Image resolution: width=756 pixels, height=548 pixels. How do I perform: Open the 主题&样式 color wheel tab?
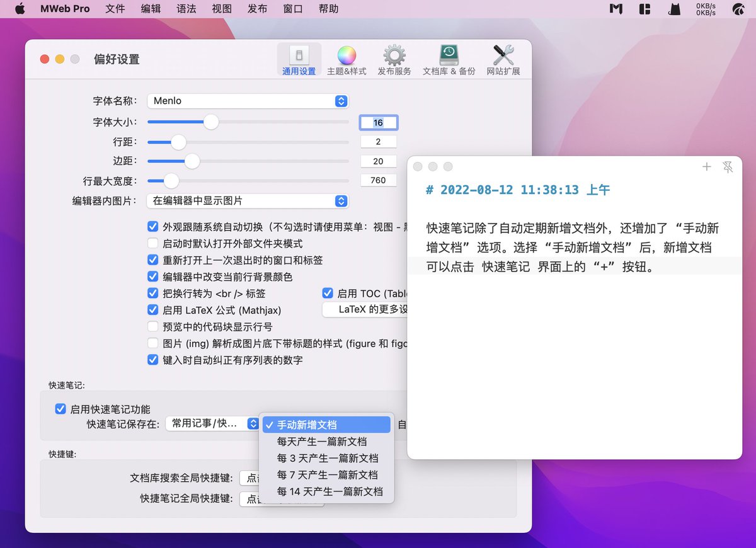click(x=346, y=60)
